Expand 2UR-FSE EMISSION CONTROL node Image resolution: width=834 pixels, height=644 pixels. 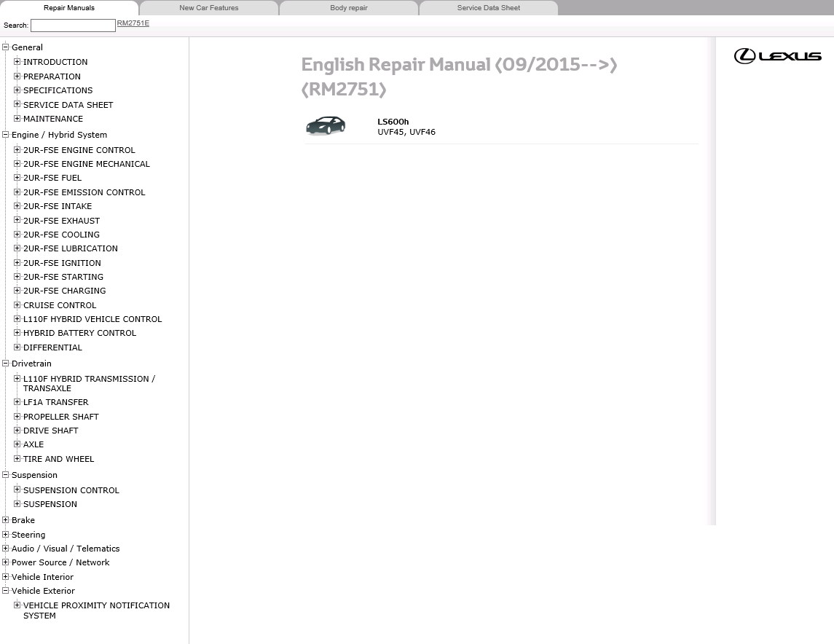coord(17,192)
